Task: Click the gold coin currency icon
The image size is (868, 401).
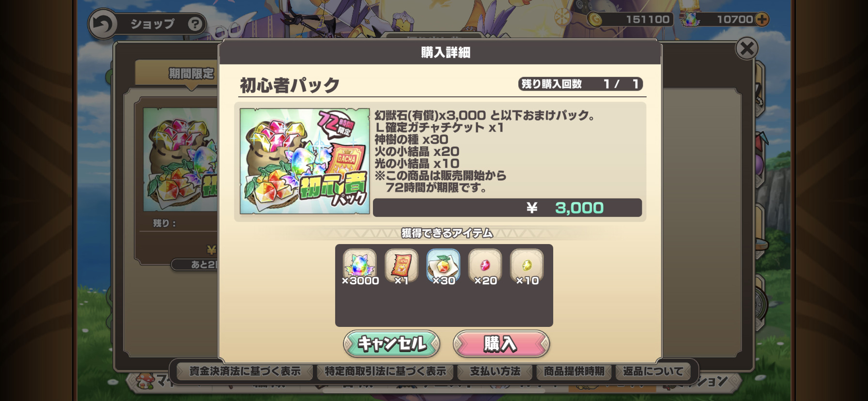Action: pos(595,19)
